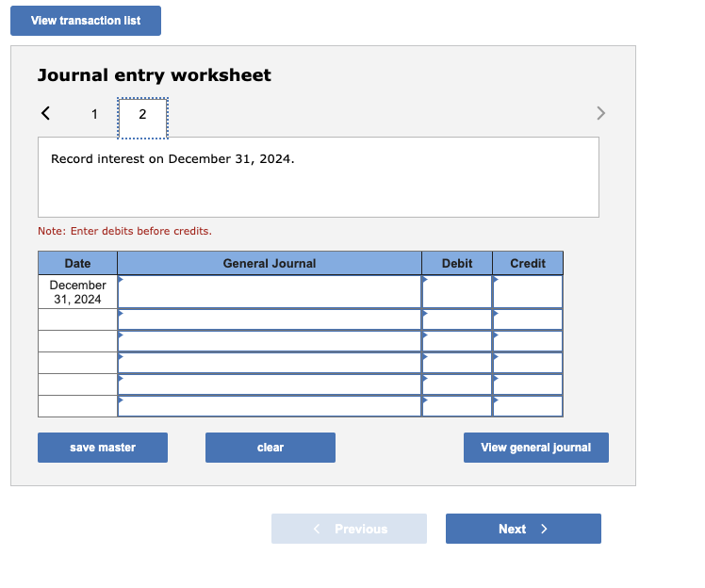Select General Journal cell in December 31 row
This screenshot has height=588, width=705.
click(270, 292)
